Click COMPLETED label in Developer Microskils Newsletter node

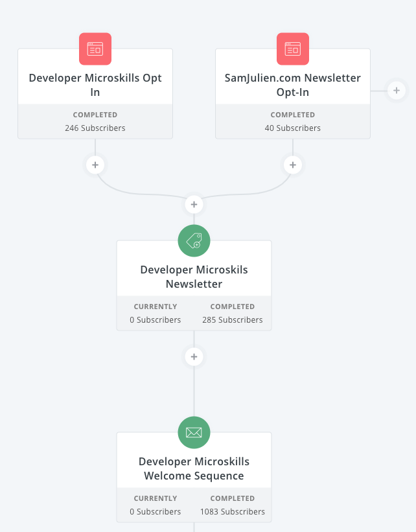tap(233, 306)
